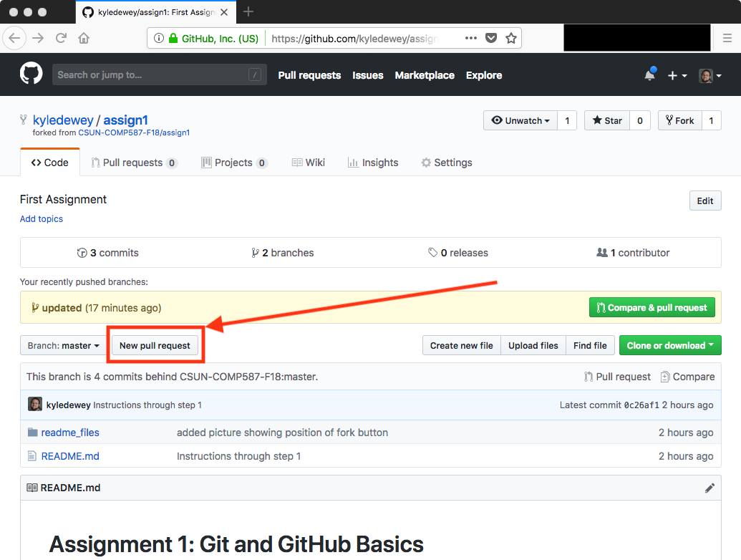Click Edit repository description button
741x560 pixels.
tap(705, 201)
